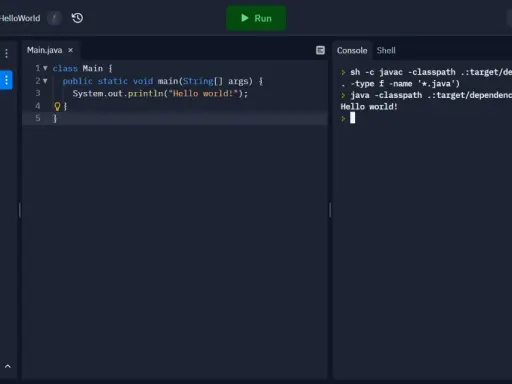This screenshot has height=384, width=512.
Task: Click the 'class' keyword on line 1
Action: 65,69
